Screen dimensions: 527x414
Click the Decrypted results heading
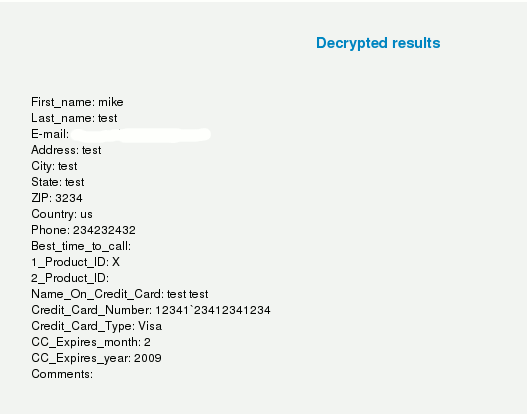[378, 43]
